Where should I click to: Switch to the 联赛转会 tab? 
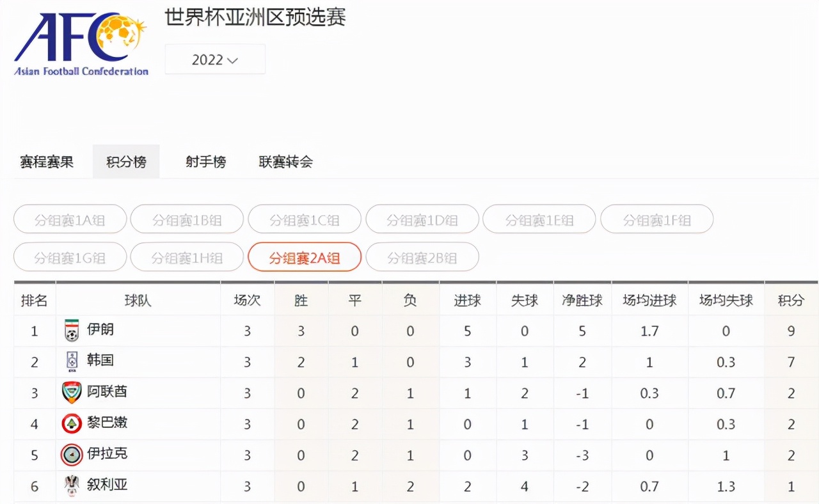(x=286, y=162)
